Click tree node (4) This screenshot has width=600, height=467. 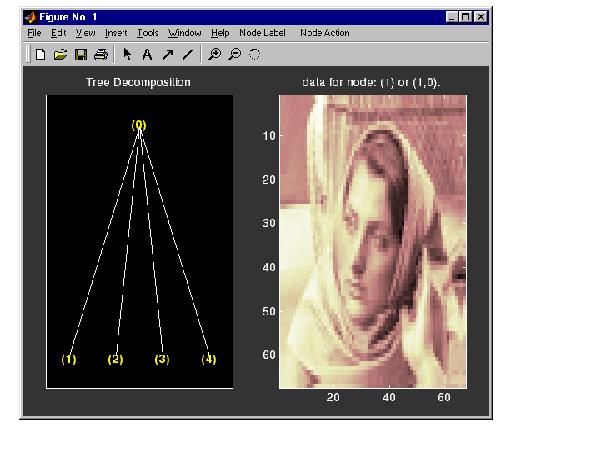208,359
